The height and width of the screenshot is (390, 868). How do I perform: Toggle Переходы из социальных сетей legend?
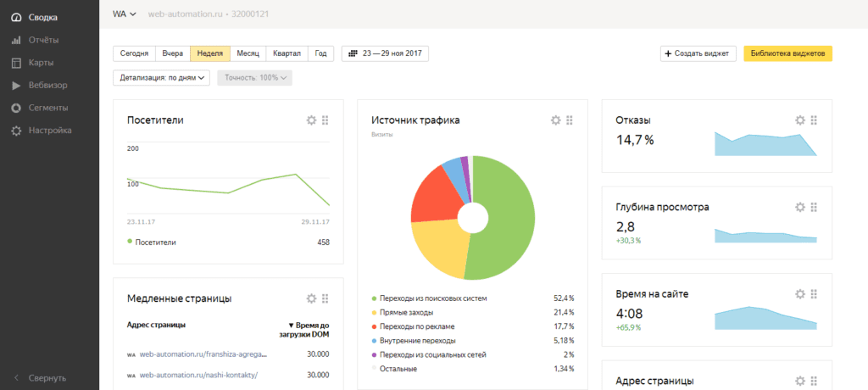pos(433,354)
